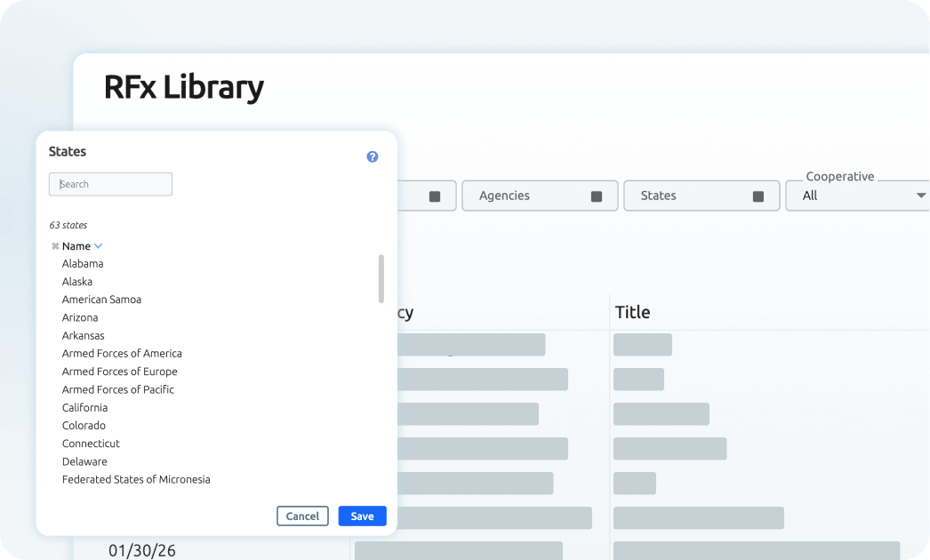Select Alabama from the states list
930x560 pixels.
tap(83, 264)
